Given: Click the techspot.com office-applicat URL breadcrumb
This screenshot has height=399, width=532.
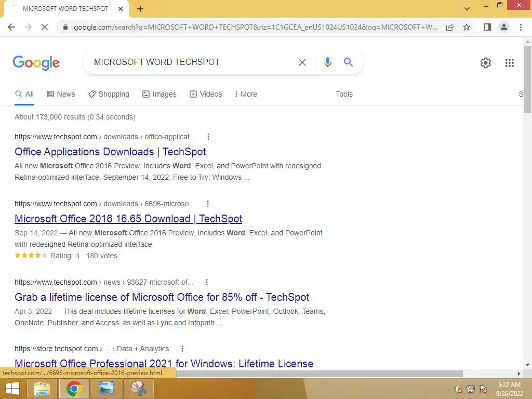Looking at the screenshot, I should [x=105, y=137].
